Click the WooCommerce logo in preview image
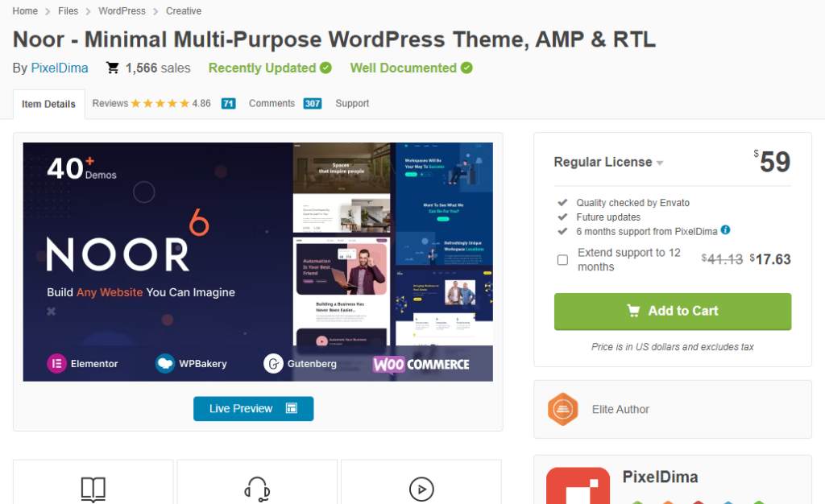 421,364
